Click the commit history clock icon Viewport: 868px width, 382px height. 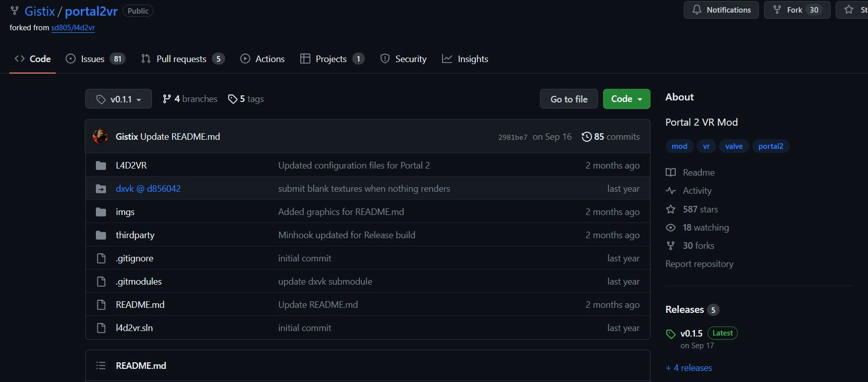pyautogui.click(x=586, y=137)
